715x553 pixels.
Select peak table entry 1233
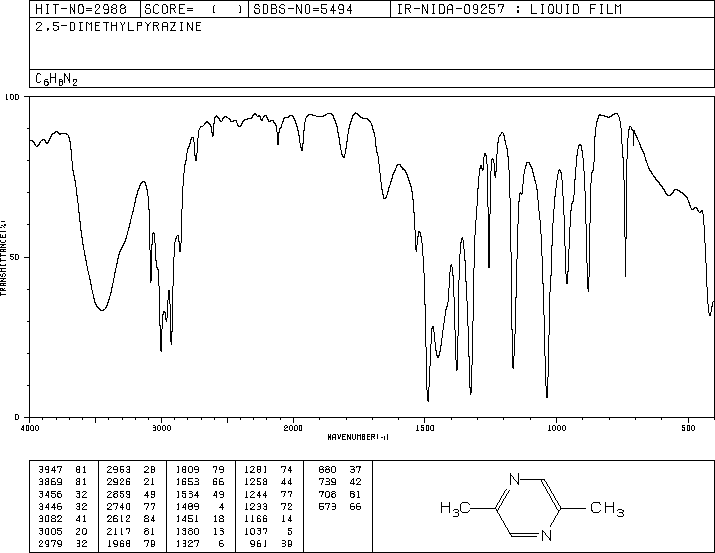point(256,506)
